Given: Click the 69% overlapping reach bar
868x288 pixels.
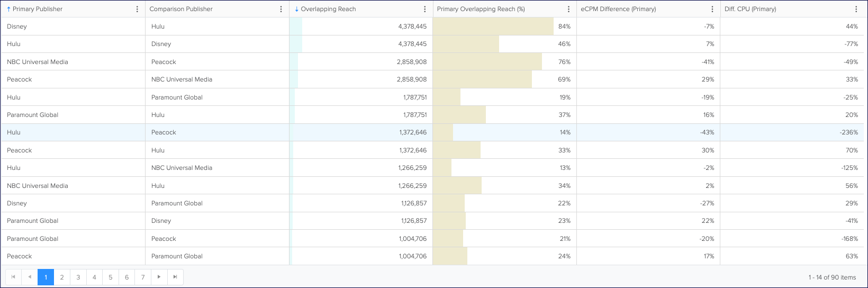Looking at the screenshot, I should [x=482, y=79].
